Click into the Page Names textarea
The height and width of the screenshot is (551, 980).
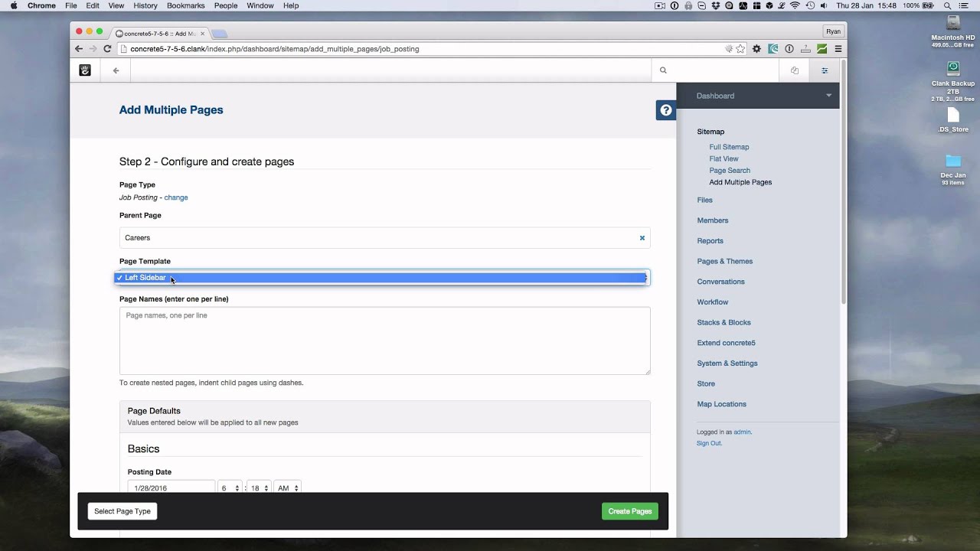point(385,341)
